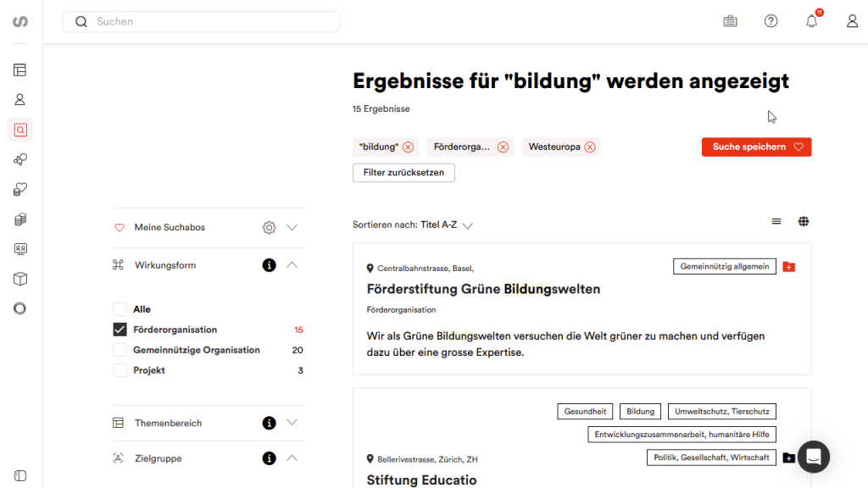
Task: Tick the Projekt checkbox
Action: pos(120,370)
